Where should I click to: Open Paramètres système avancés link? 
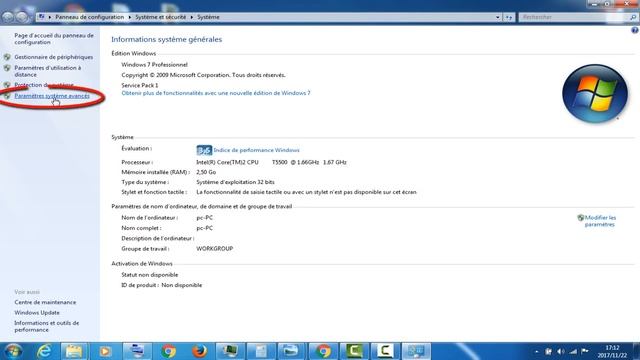(x=52, y=96)
